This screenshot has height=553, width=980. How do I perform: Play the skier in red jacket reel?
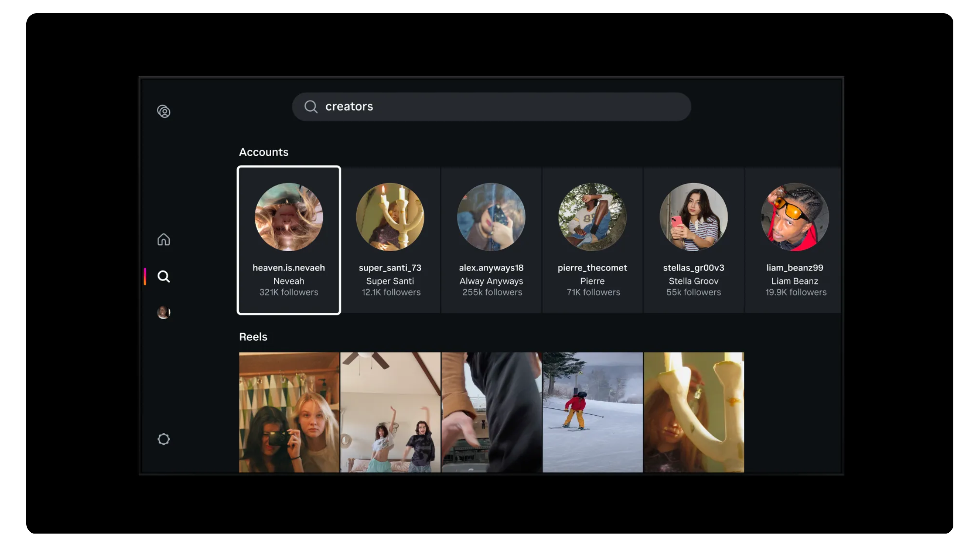tap(592, 412)
